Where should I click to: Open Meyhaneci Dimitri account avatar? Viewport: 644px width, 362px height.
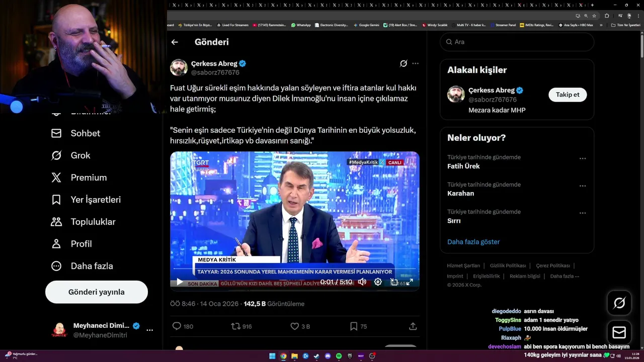tap(59, 330)
